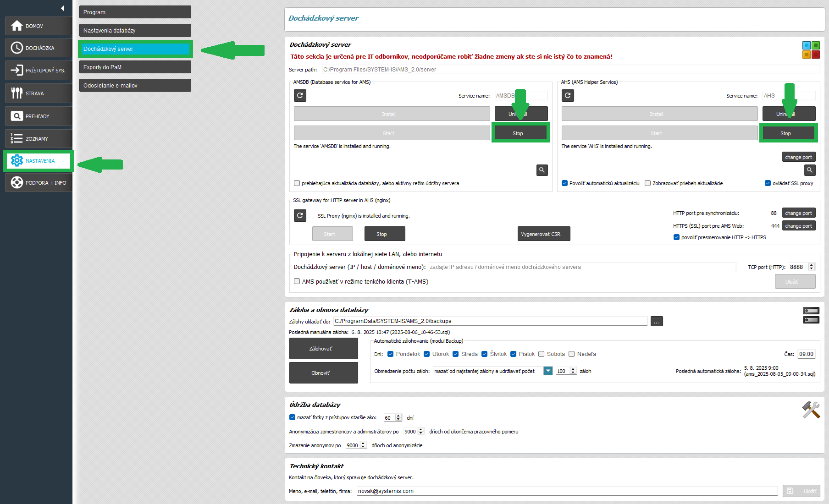The height and width of the screenshot is (504, 829).
Task: Click Vygenerovať CSR button
Action: pos(543,234)
